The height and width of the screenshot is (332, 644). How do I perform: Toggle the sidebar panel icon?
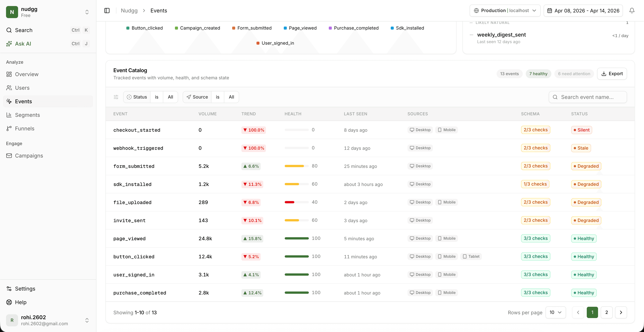[107, 11]
